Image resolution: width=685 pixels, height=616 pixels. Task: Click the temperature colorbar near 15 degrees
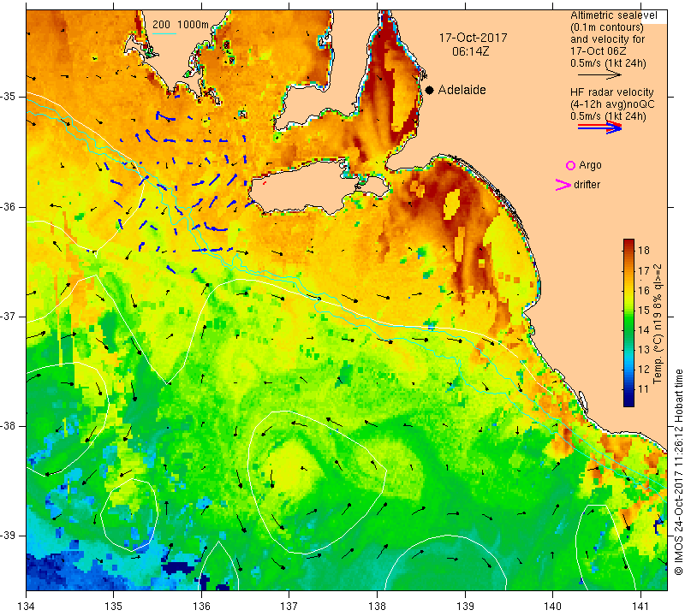pyautogui.click(x=628, y=311)
